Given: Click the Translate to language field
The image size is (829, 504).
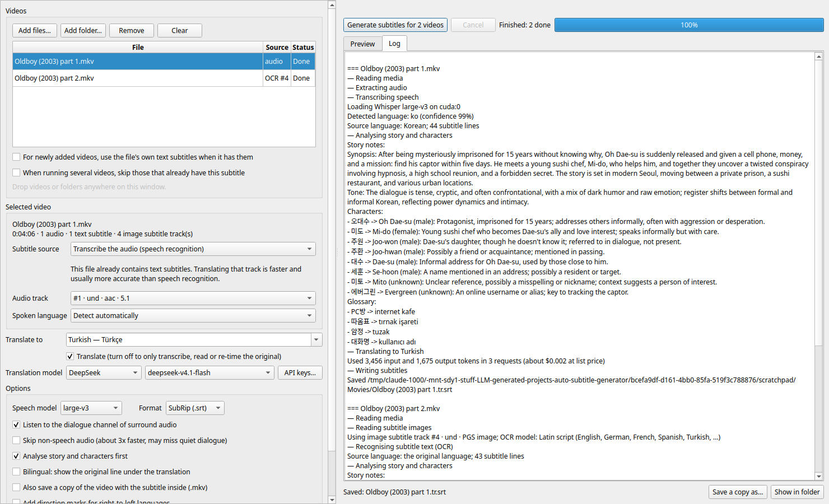Looking at the screenshot, I should click(x=189, y=340).
